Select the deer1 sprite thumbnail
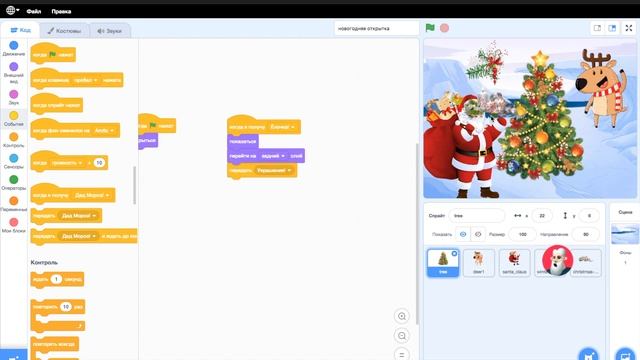 478,263
